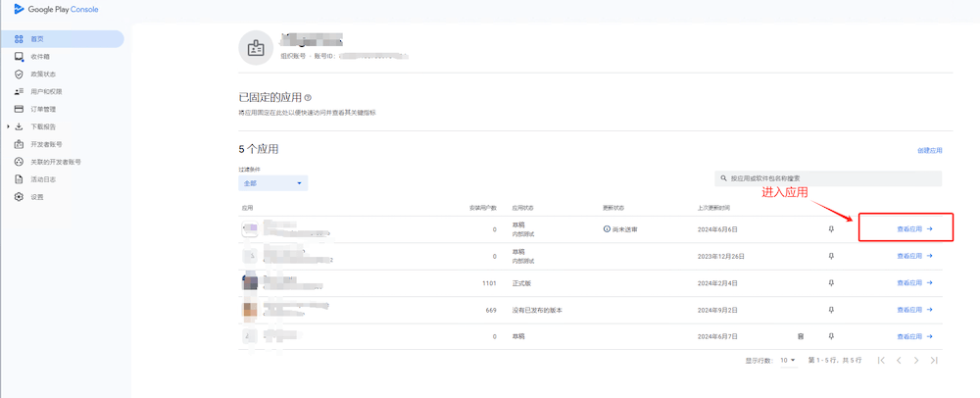Click the 收件箱 inbox icon
Screen dimensions: 980x398
click(19, 57)
